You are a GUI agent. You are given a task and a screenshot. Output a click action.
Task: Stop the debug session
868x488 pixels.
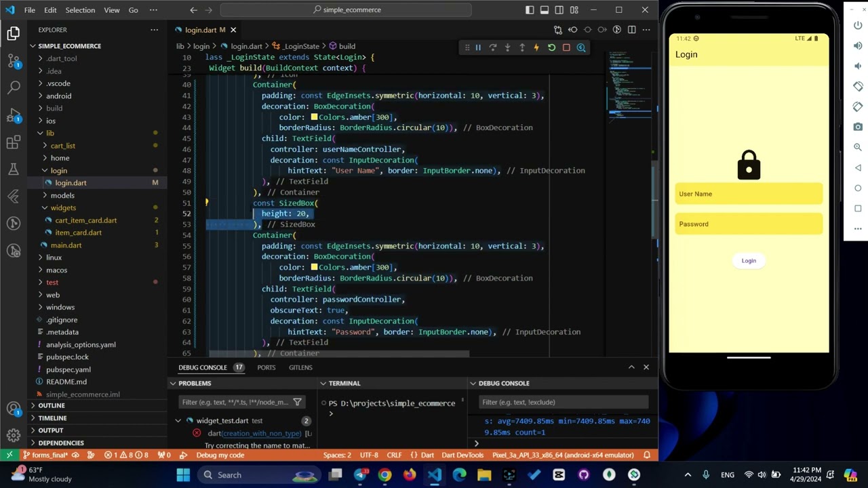point(566,47)
